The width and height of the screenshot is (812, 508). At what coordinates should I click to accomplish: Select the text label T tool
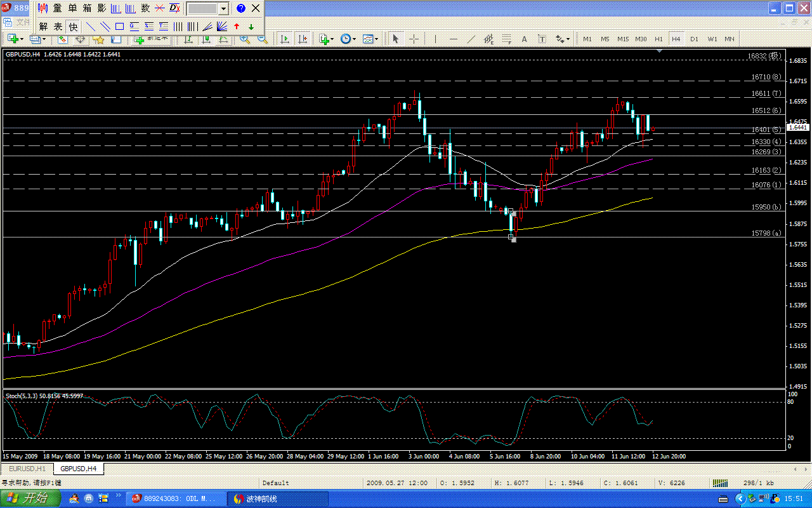coord(542,39)
